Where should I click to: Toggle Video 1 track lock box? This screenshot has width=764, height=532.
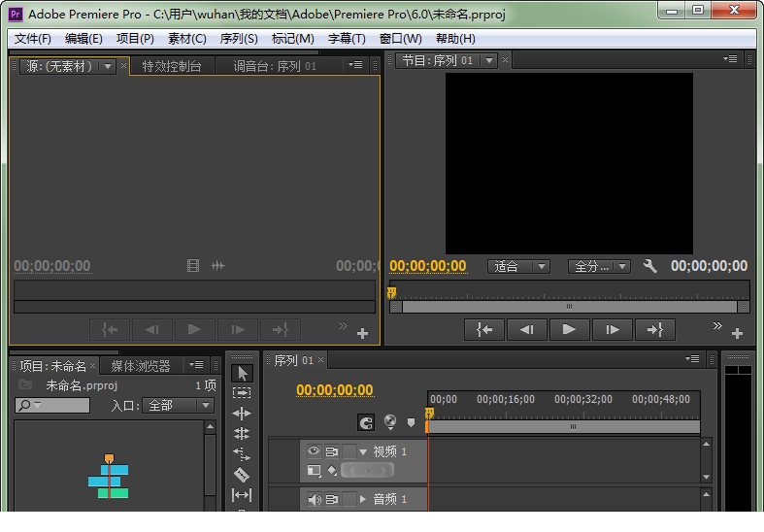point(349,451)
